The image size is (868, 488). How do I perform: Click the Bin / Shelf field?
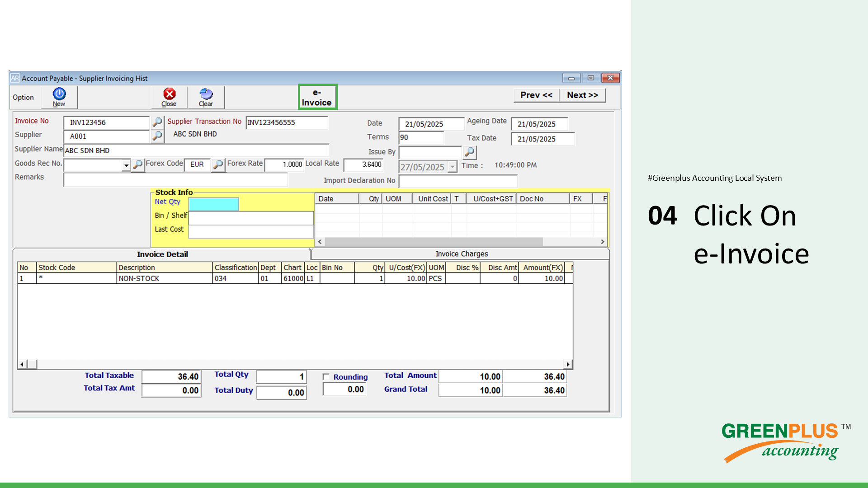251,218
